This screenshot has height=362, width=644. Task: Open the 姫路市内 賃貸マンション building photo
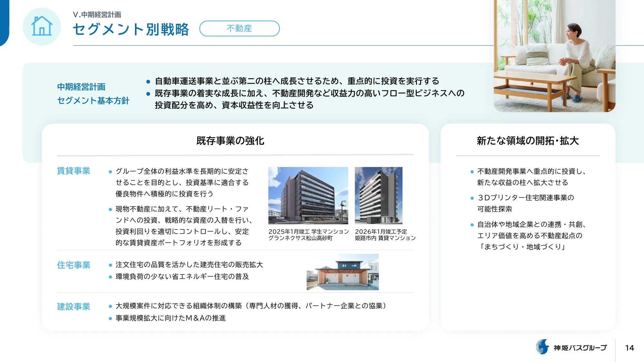tap(379, 195)
